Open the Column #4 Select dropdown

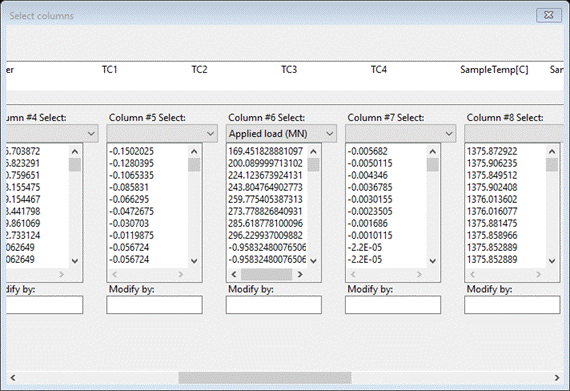coord(52,134)
